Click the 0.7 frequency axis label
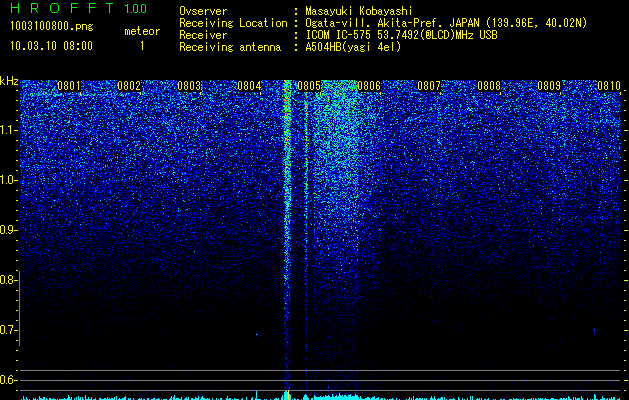This screenshot has width=629, height=400. (8, 330)
